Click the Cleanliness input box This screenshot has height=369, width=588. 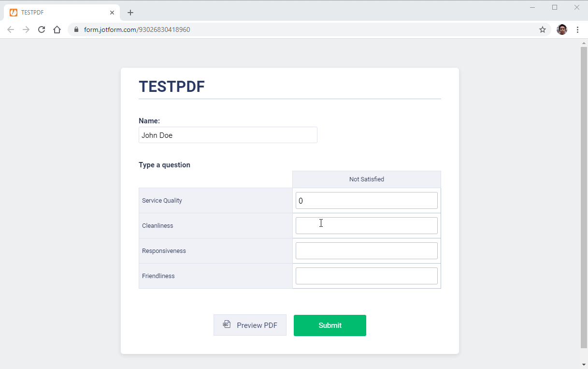tap(366, 225)
